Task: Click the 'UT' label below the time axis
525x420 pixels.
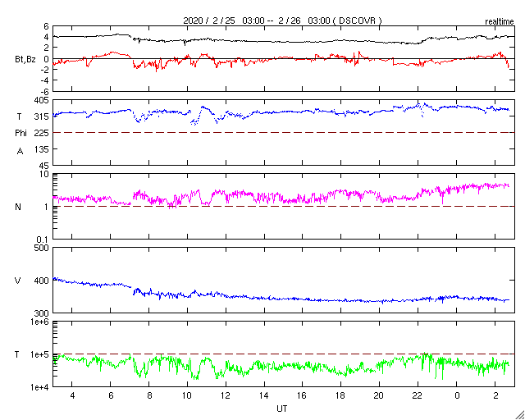Action: click(x=281, y=408)
